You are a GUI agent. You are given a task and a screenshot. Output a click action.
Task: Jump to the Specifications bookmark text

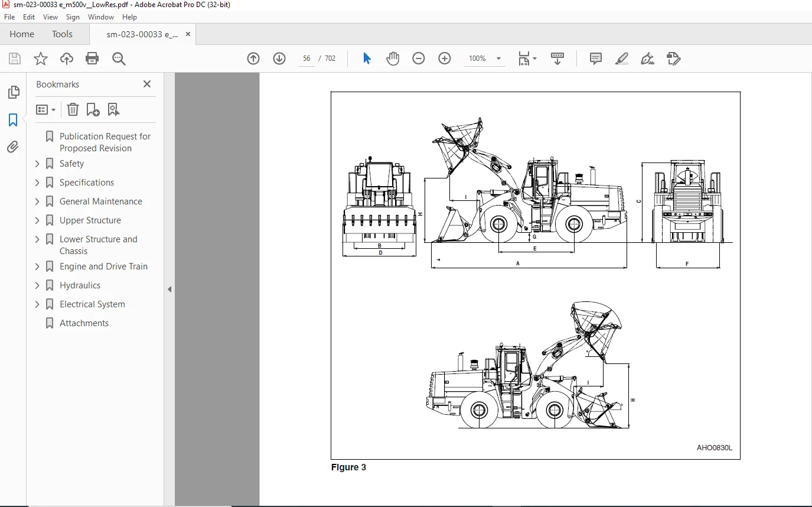coord(87,183)
